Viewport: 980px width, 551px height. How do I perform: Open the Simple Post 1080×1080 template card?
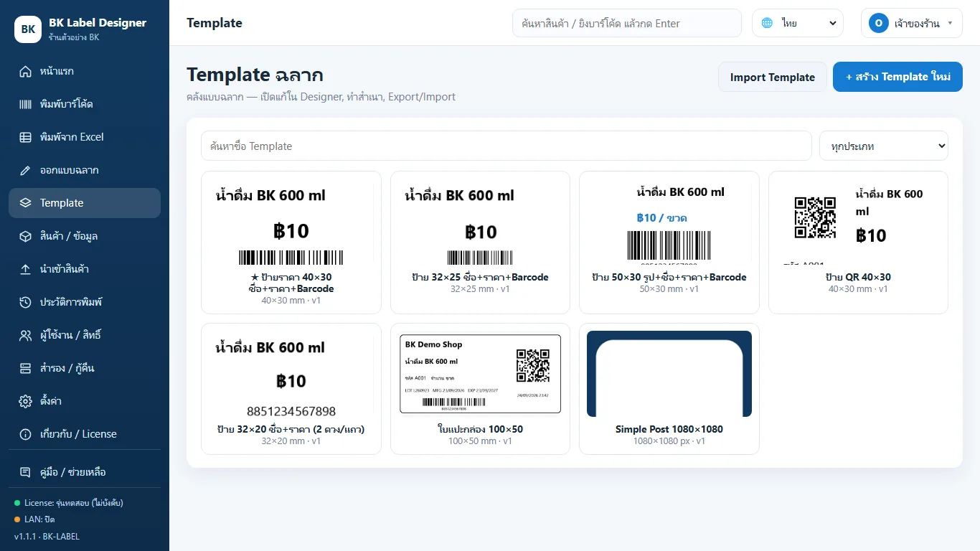click(x=669, y=389)
